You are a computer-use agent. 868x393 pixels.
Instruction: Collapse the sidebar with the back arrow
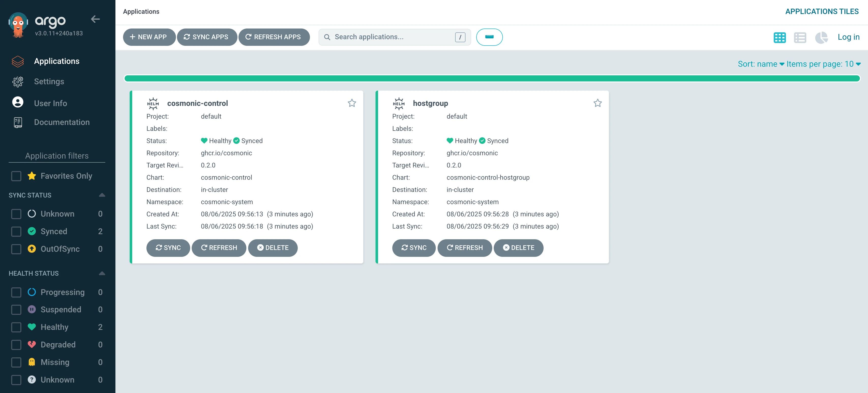[95, 19]
